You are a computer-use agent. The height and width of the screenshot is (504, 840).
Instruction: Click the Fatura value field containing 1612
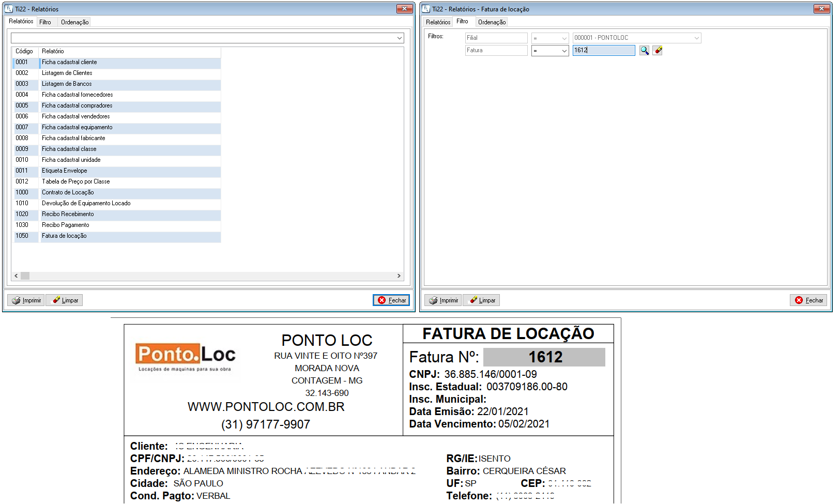pyautogui.click(x=604, y=50)
